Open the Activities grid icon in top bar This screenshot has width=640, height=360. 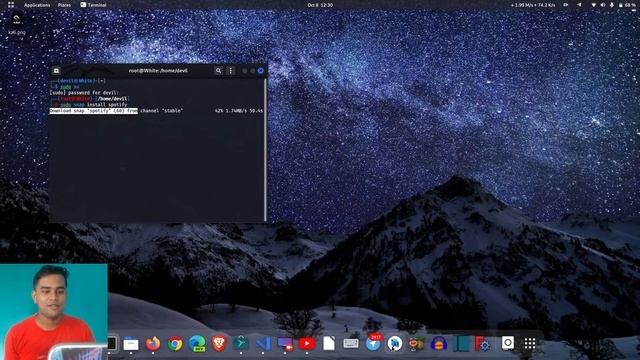pyautogui.click(x=11, y=5)
